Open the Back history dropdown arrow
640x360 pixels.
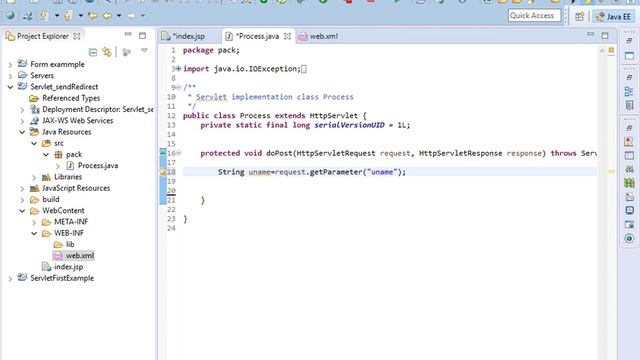tap(119, 16)
